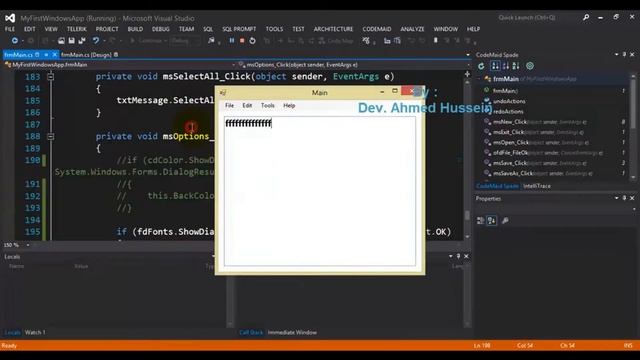Image resolution: width=640 pixels, height=360 pixels.
Task: Switch to the Watch 1 tab
Action: pos(35,332)
